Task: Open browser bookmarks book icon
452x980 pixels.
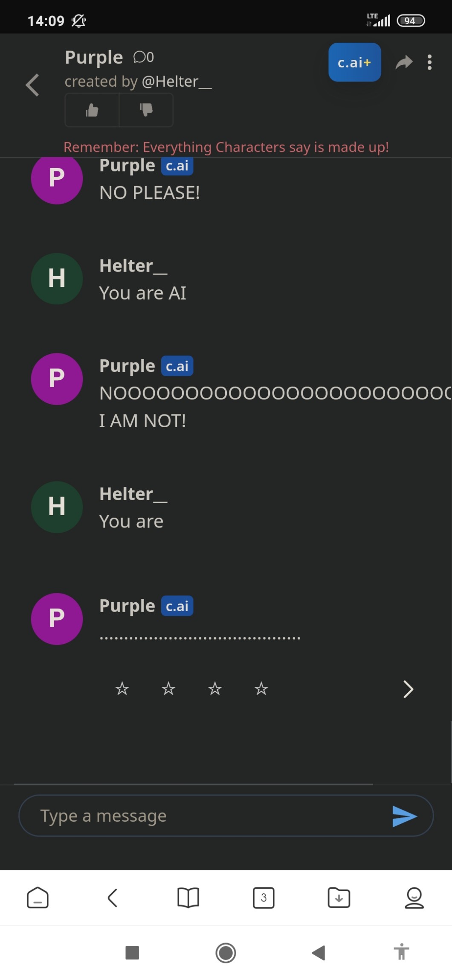Action: [188, 898]
